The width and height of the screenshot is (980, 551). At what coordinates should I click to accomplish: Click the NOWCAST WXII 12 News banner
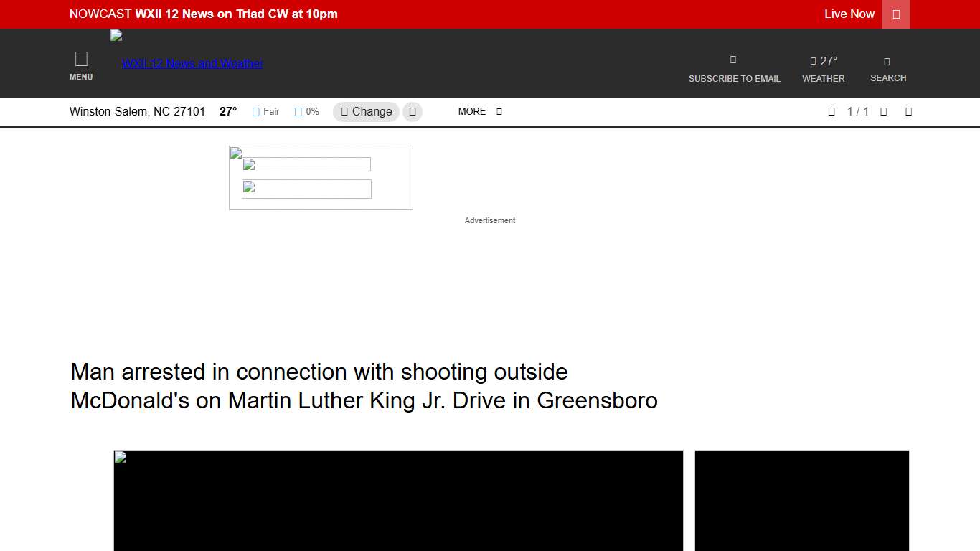tap(204, 14)
